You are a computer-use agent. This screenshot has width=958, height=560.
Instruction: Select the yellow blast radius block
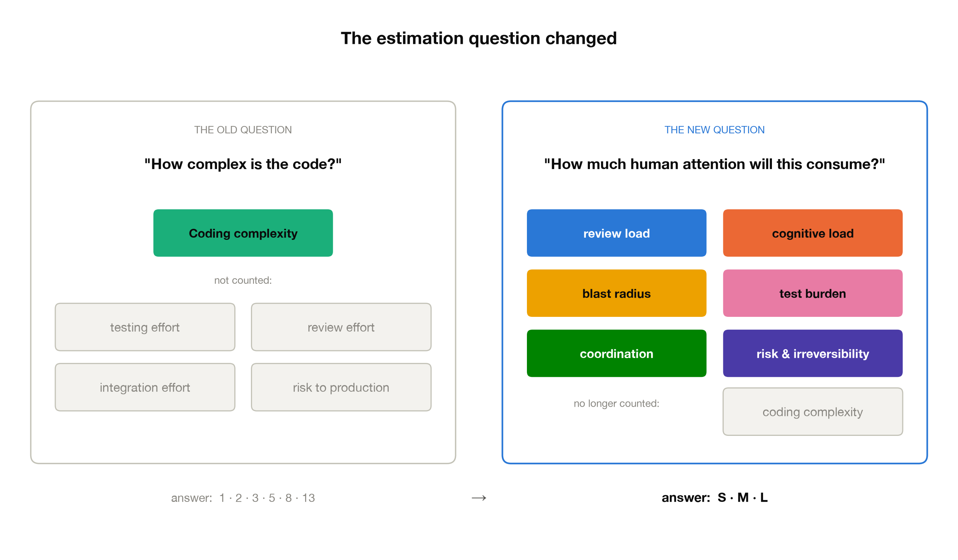[616, 293]
